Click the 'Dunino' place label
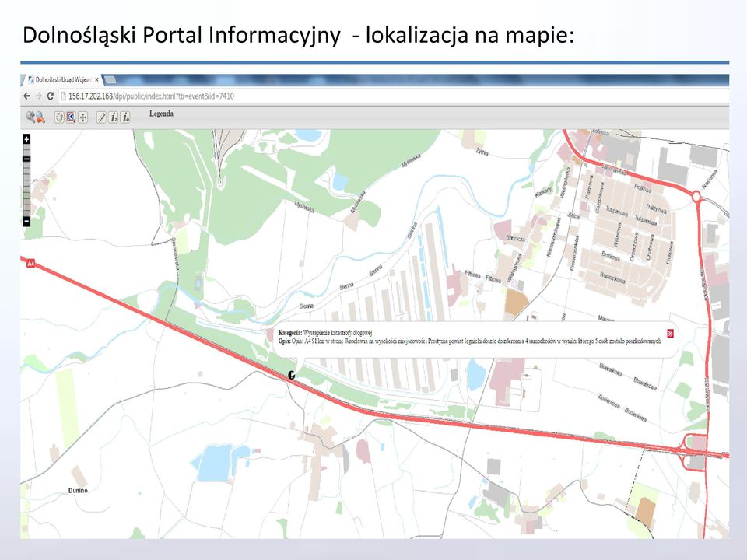Screen dimensions: 747x560 pyautogui.click(x=78, y=490)
